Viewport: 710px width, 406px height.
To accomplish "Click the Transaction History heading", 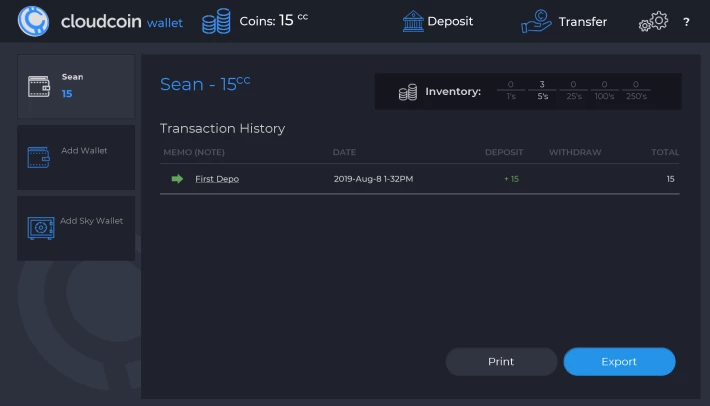I will pos(222,129).
